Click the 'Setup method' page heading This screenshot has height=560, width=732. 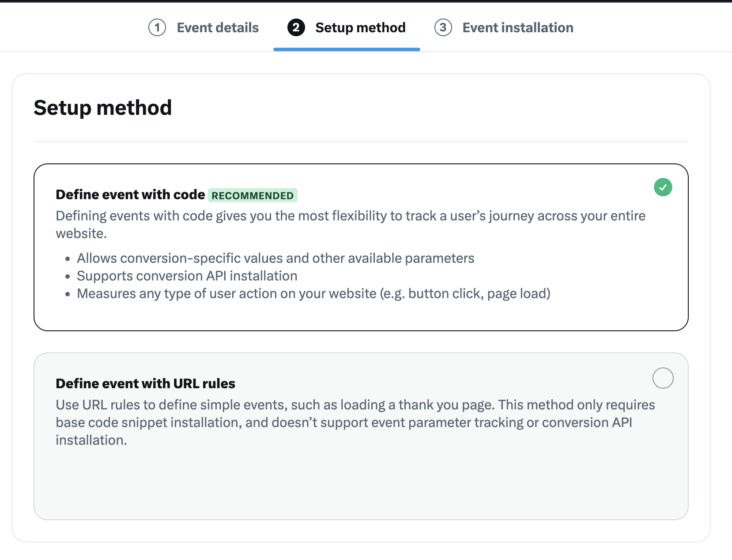[x=103, y=108]
